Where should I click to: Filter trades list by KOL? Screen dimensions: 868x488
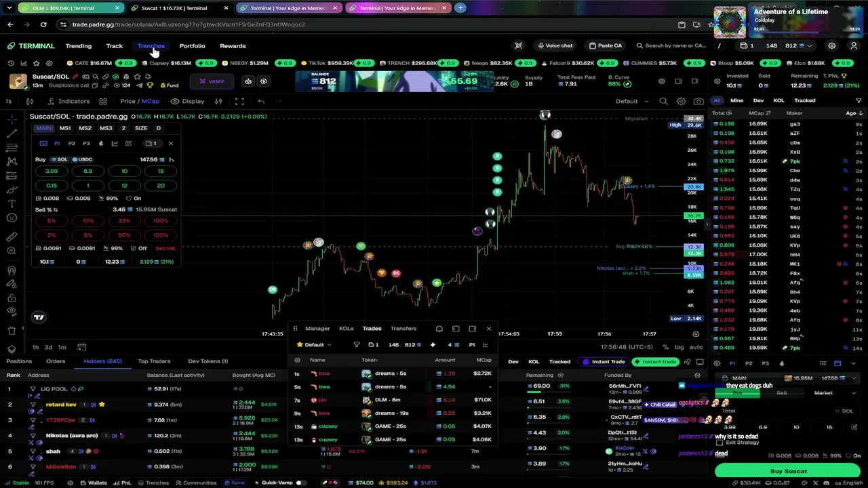[x=778, y=100]
